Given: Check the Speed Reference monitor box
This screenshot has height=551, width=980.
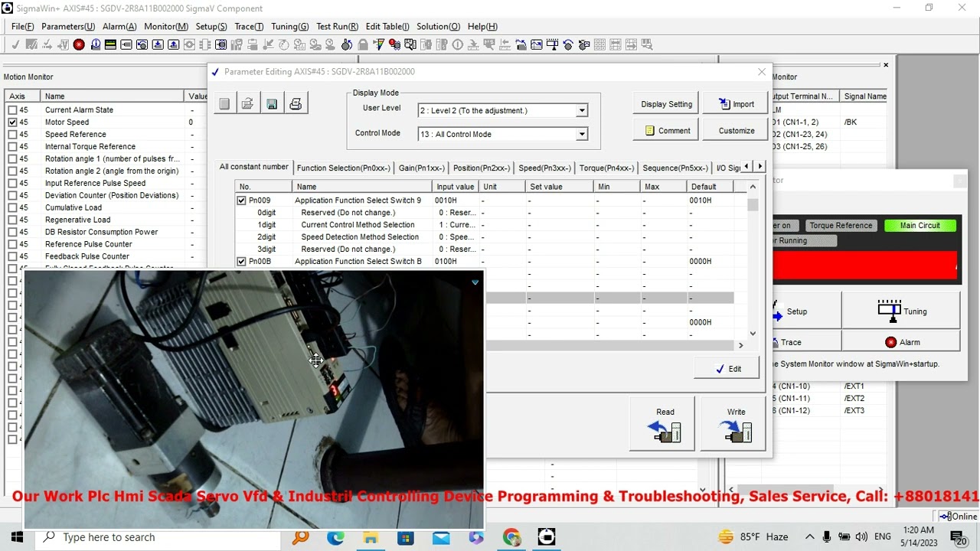Looking at the screenshot, I should (x=12, y=135).
